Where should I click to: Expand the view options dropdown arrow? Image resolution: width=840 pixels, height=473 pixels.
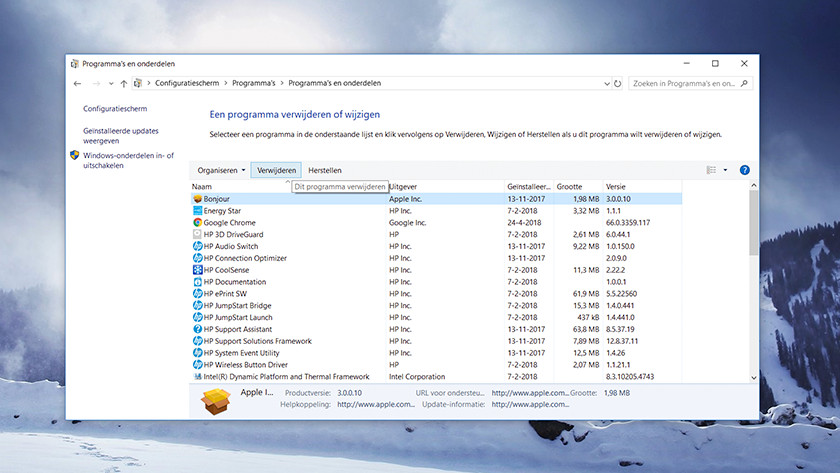[x=725, y=171]
